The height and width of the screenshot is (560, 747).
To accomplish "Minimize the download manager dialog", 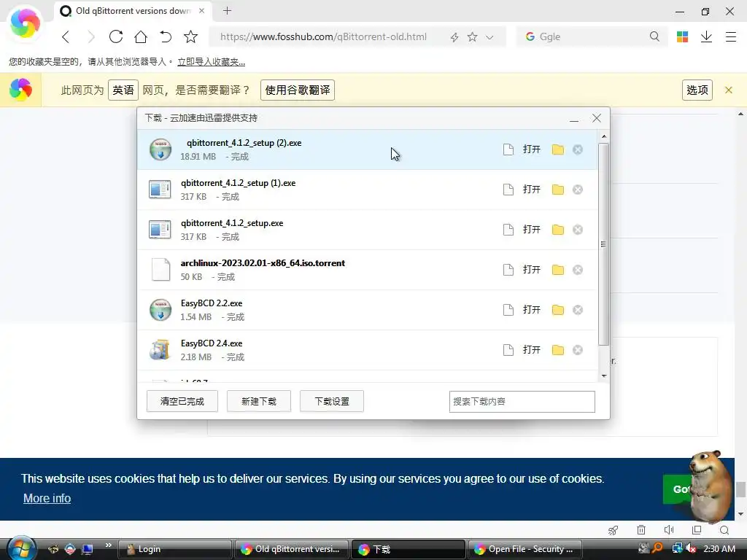I will click(x=574, y=119).
